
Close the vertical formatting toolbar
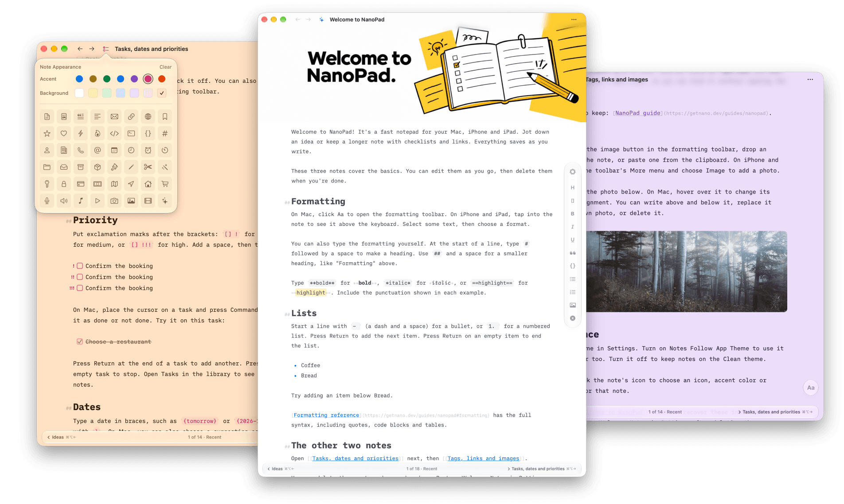[x=573, y=318]
